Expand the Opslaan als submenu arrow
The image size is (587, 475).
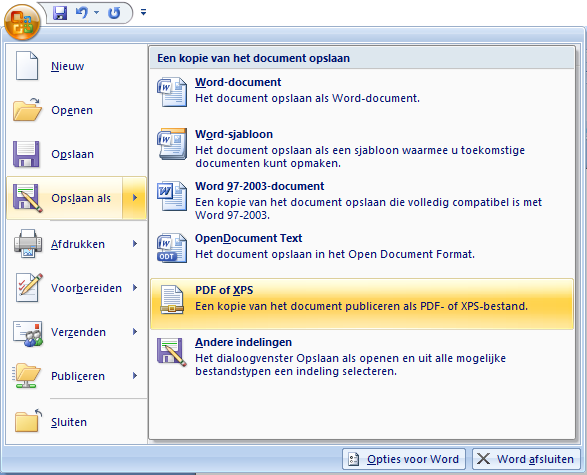(x=135, y=198)
